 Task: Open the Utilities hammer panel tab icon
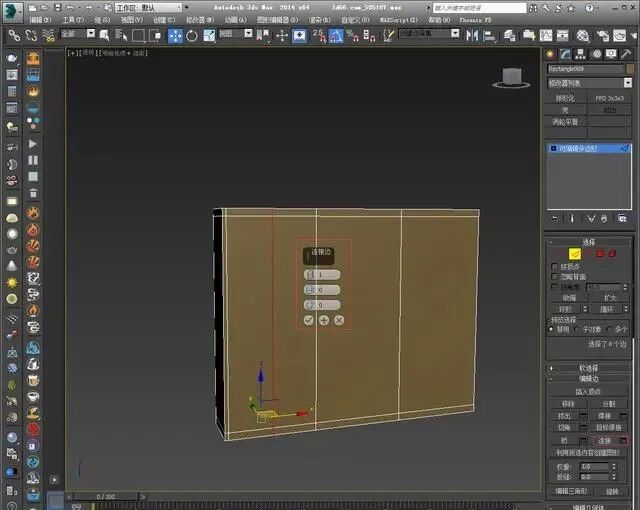click(x=626, y=54)
